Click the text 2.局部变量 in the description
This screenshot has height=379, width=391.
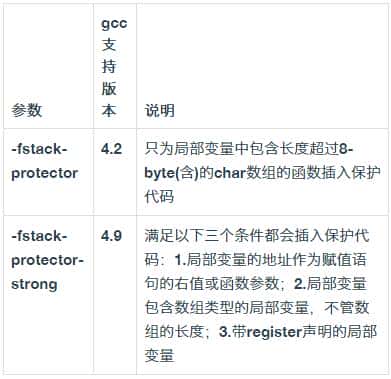[330, 284]
